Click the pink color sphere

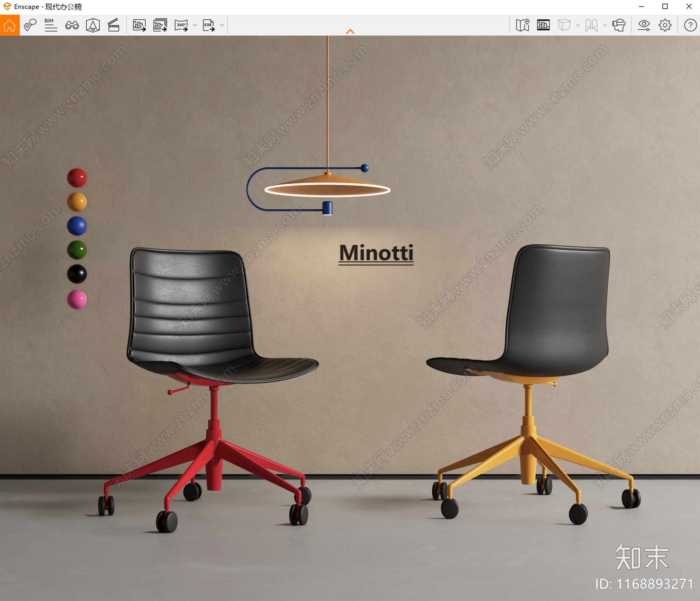(77, 299)
